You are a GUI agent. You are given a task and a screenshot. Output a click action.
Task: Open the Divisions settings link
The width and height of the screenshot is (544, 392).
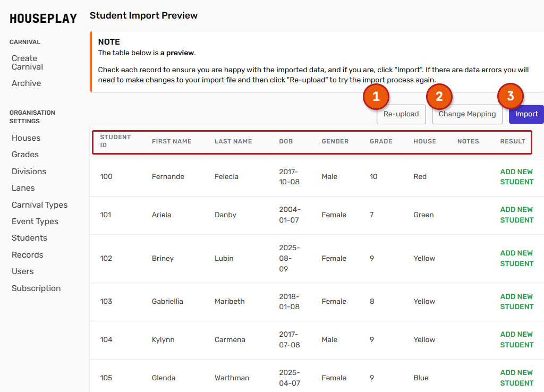(x=29, y=172)
